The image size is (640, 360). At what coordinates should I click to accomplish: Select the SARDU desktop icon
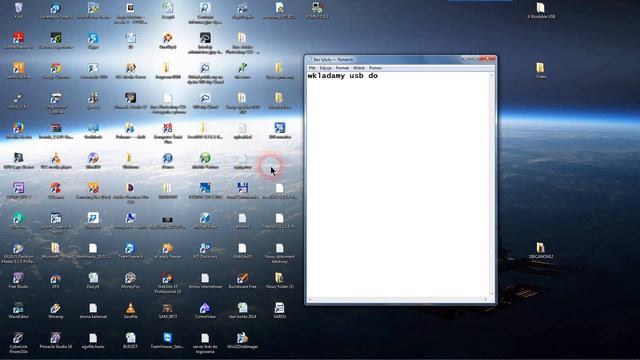(x=280, y=311)
